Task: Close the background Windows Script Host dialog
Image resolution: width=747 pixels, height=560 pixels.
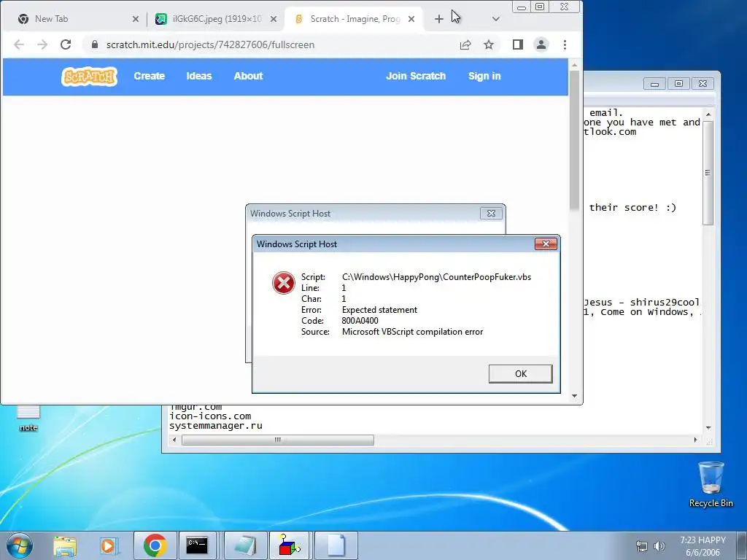Action: [x=491, y=214]
